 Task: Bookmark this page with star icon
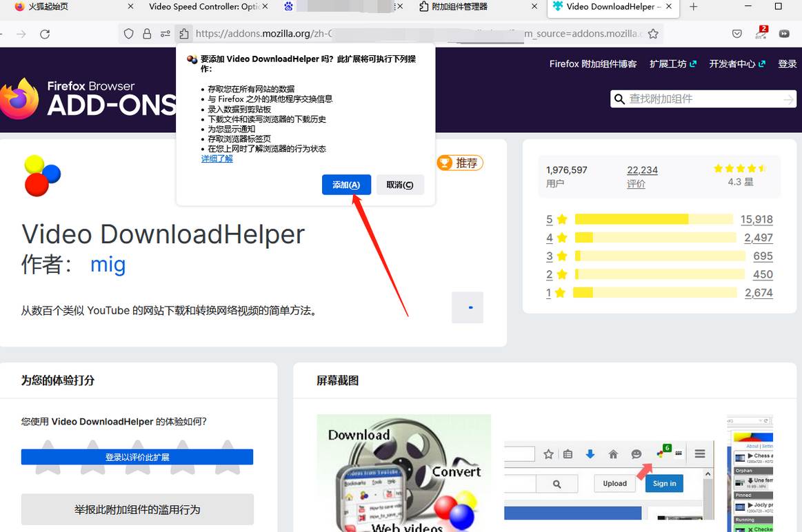click(x=653, y=34)
